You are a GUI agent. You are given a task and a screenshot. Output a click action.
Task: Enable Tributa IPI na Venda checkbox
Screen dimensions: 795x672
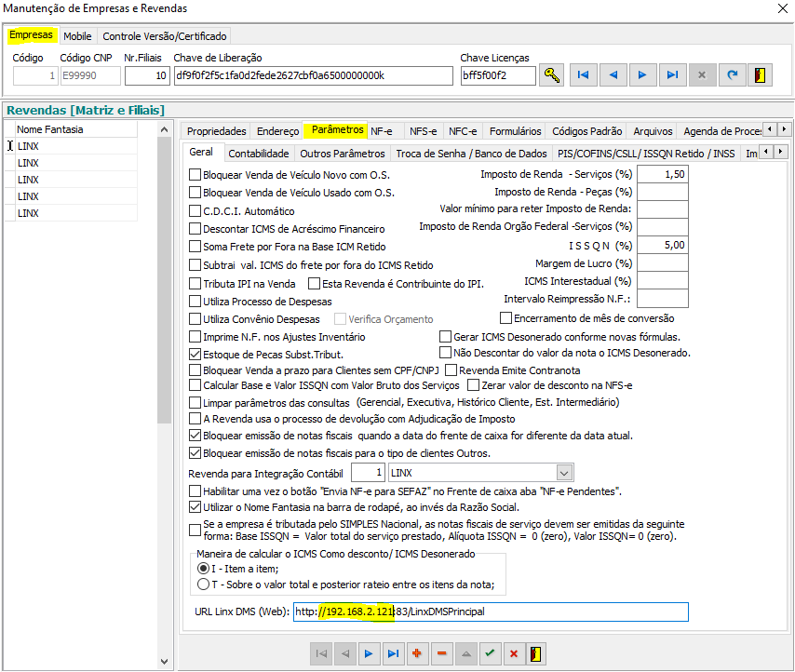tap(195, 284)
